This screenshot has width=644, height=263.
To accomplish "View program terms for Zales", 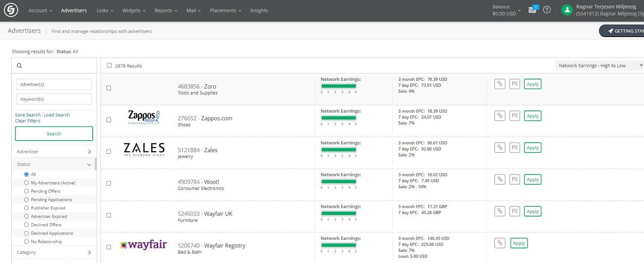I will click(x=514, y=147).
